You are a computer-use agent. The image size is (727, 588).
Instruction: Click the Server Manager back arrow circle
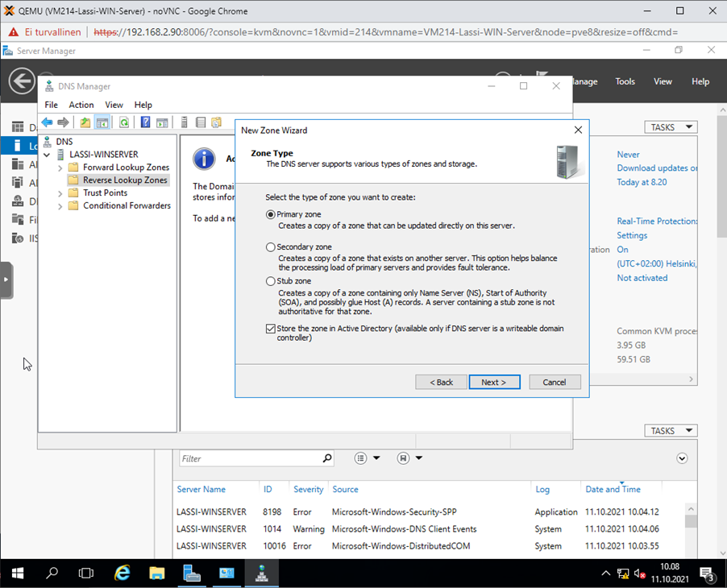(22, 81)
